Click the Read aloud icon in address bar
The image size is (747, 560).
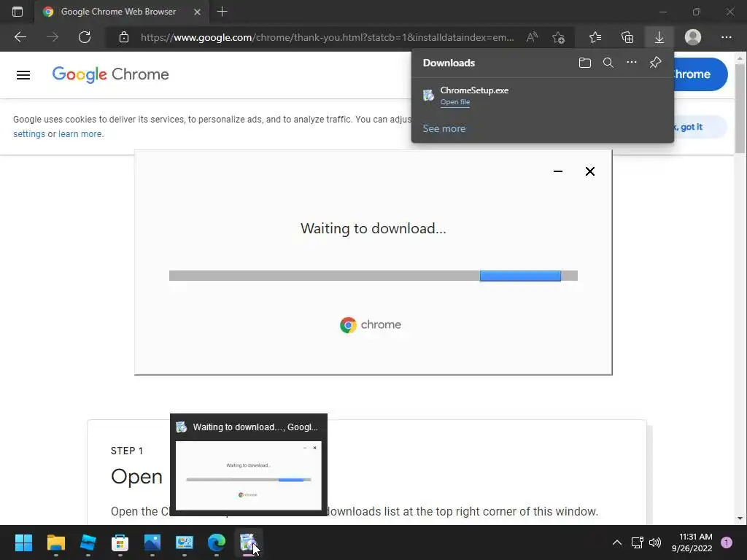(x=532, y=37)
